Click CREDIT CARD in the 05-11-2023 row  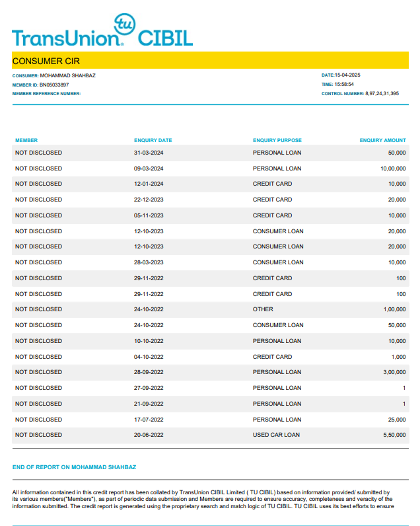coord(272,215)
